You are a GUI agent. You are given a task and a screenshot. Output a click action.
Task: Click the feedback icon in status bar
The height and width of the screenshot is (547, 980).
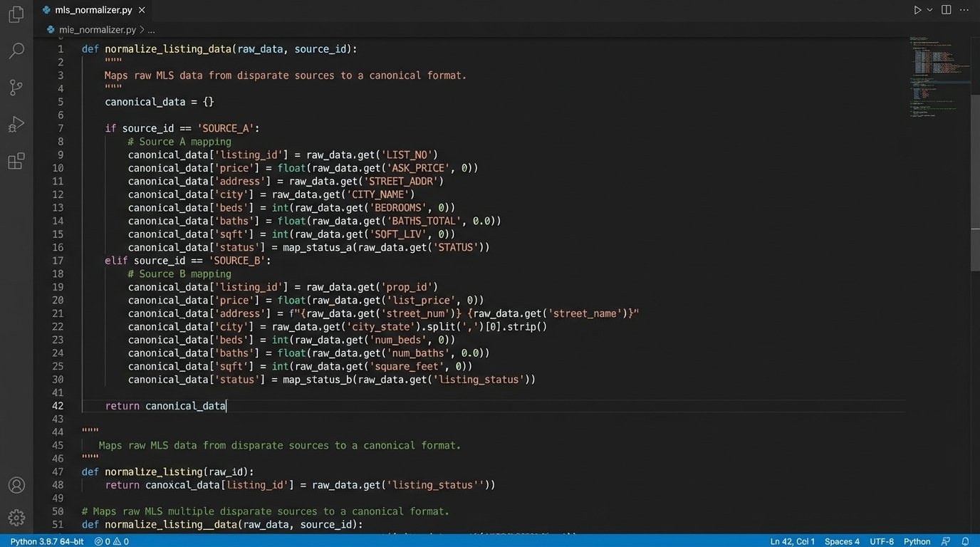point(946,541)
